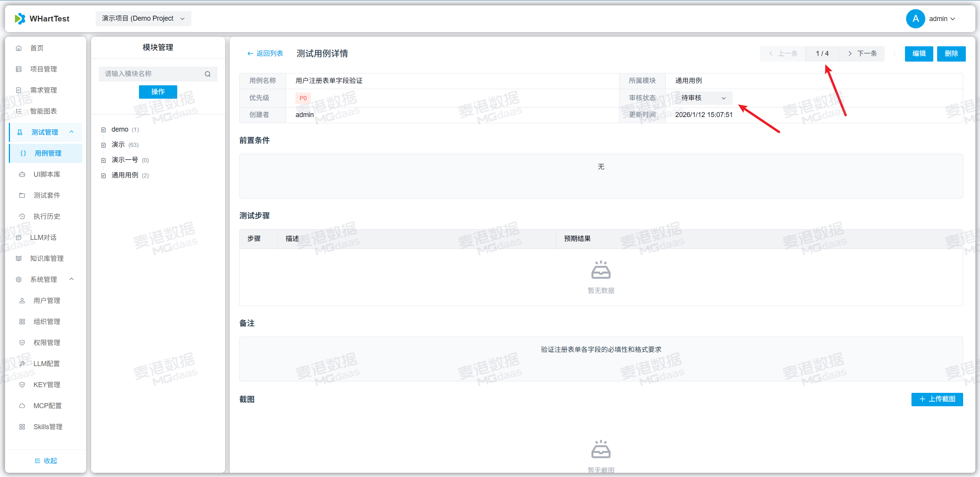The width and height of the screenshot is (980, 477).
Task: Go to 需求管理 in the sidebar
Action: [x=43, y=90]
